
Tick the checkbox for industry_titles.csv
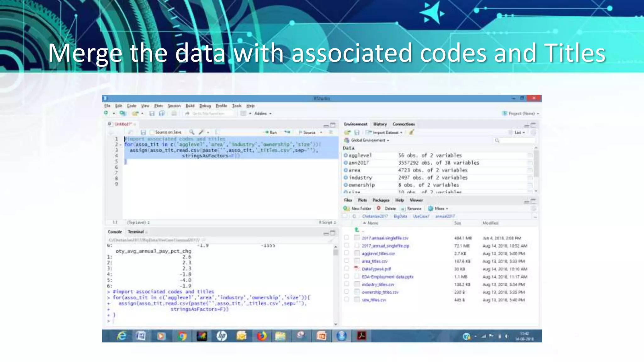pos(346,284)
